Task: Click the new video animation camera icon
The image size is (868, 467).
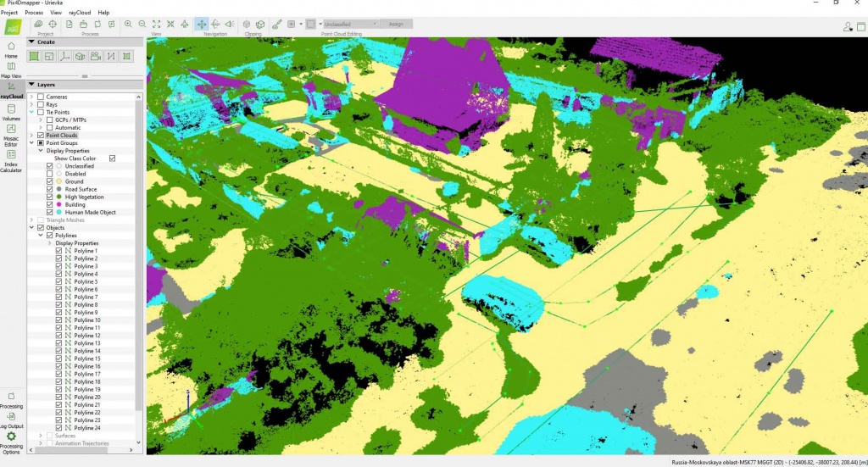Action: click(x=95, y=56)
